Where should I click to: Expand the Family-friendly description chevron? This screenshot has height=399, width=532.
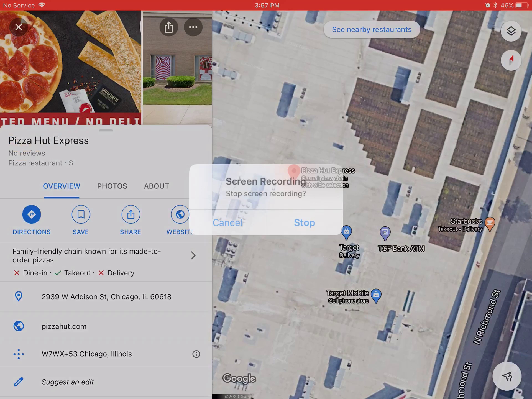(193, 255)
